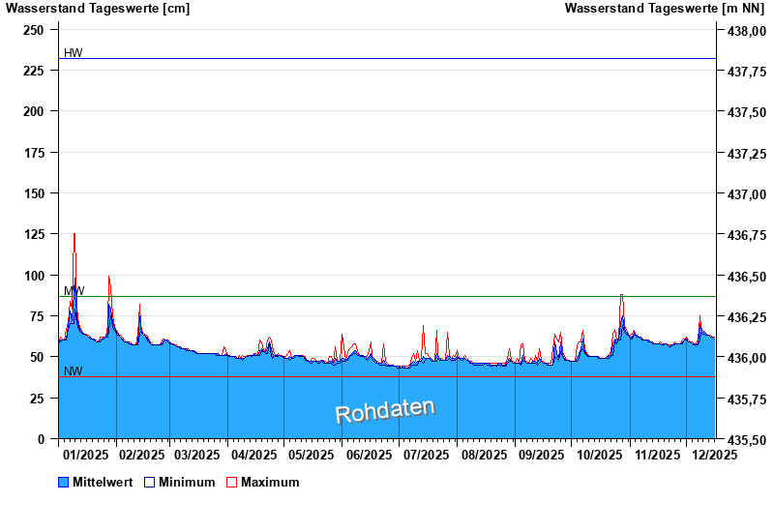The width and height of the screenshot is (774, 532).
Task: Select the 10/2025 month on the x-axis
Action: pos(598,454)
